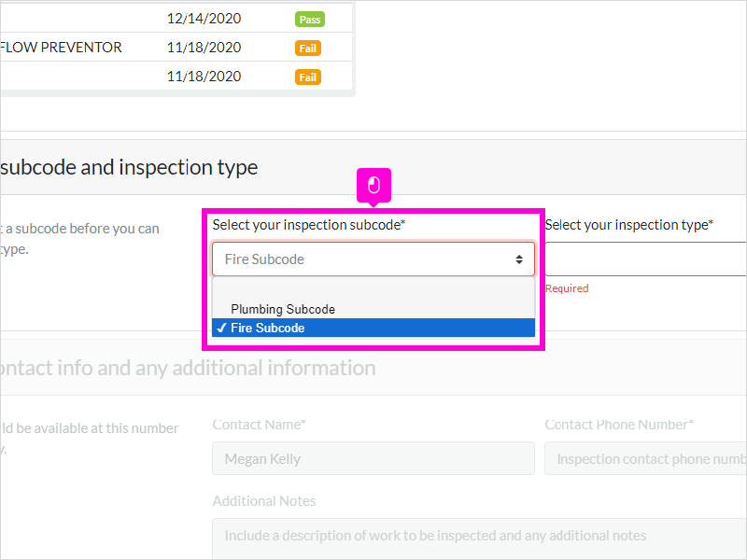Click the green Pass status badge
Image resolution: width=747 pixels, height=560 pixels.
(x=310, y=20)
